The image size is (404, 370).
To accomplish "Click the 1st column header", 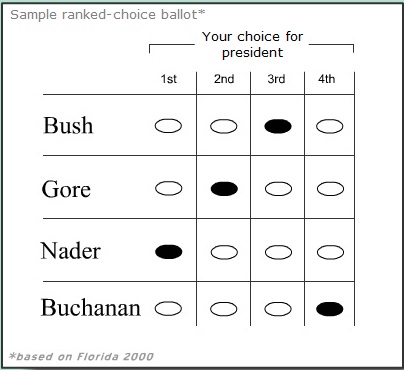I will [169, 79].
